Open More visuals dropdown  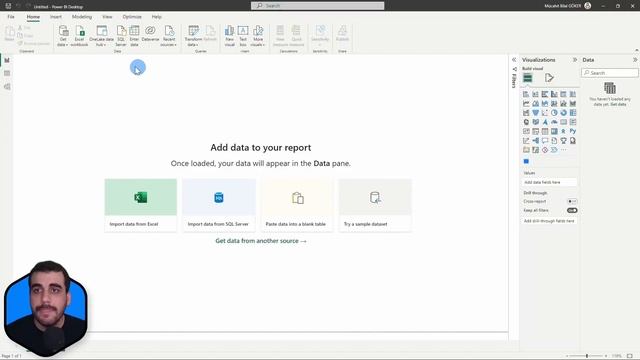258,36
